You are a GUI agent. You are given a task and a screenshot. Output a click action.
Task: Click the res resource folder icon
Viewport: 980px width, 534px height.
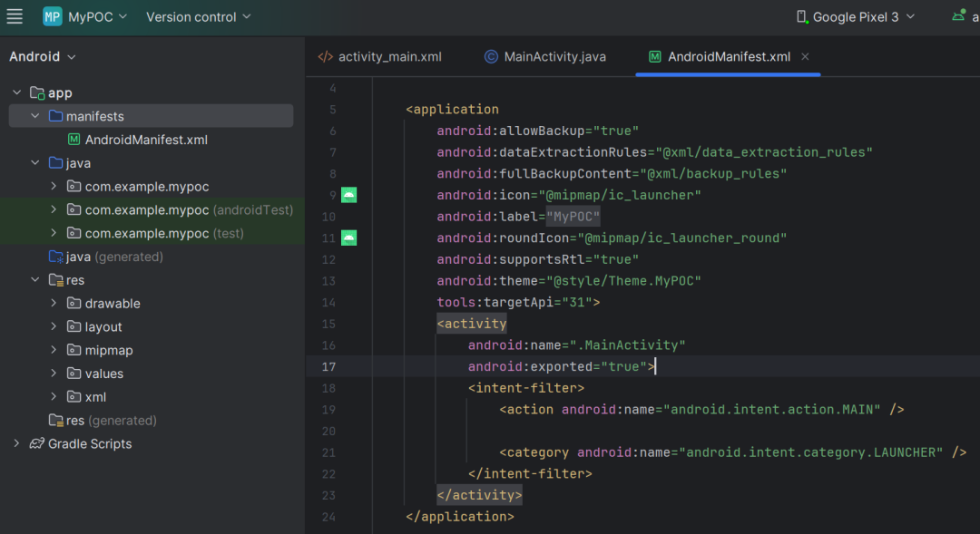click(x=56, y=280)
